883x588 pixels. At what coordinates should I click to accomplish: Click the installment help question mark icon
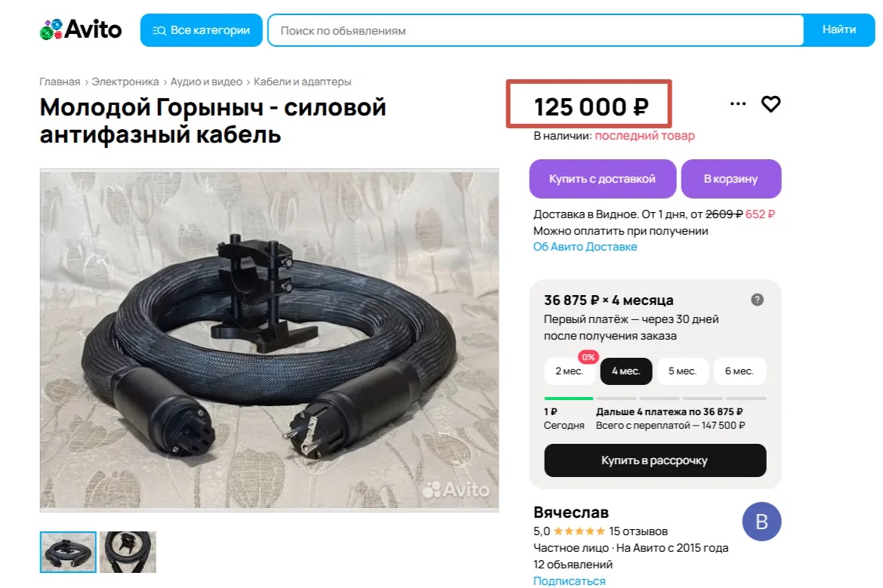coord(757,300)
